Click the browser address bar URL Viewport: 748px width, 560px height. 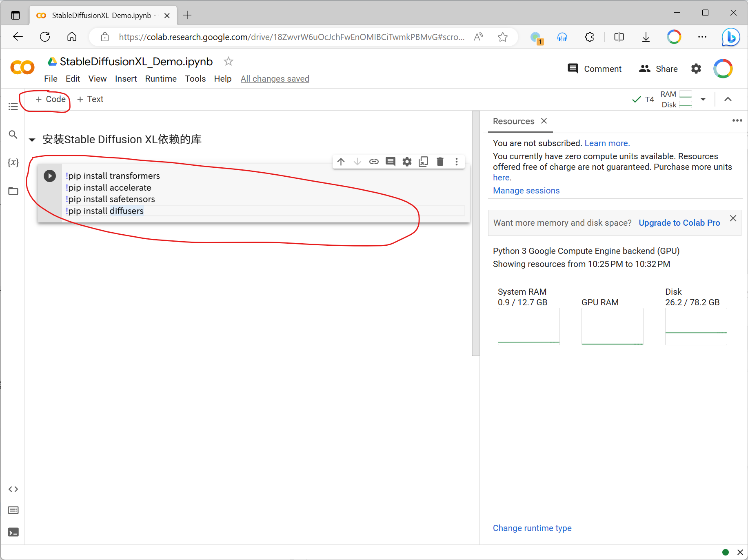click(x=291, y=37)
